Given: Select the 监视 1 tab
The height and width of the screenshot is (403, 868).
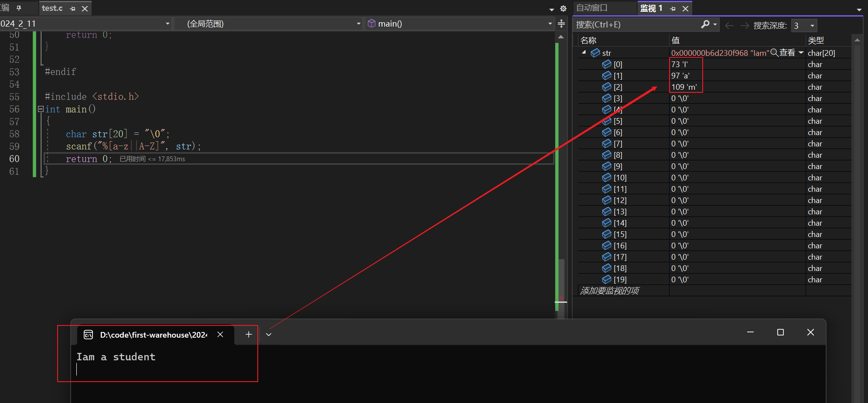Looking at the screenshot, I should (651, 8).
